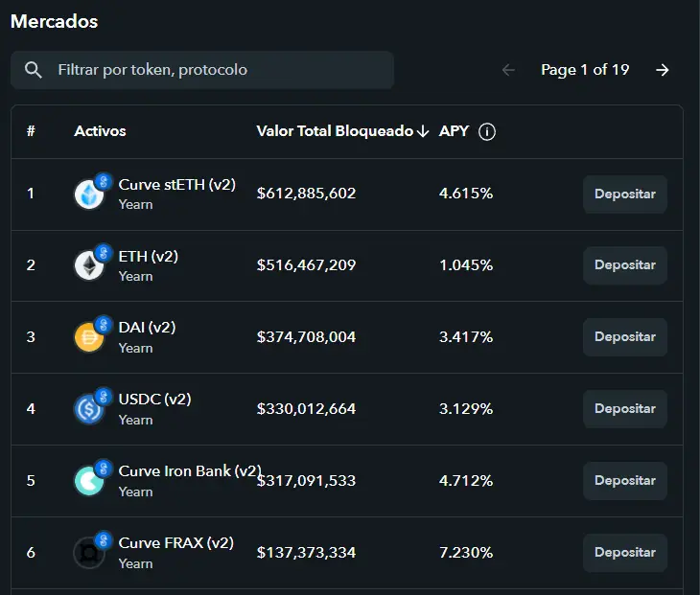The height and width of the screenshot is (595, 700).
Task: Click the DAI (v2) token icon
Action: point(90,337)
